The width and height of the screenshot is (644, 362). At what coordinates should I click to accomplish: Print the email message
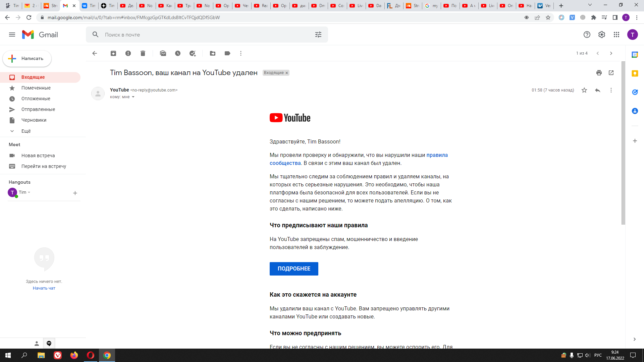[599, 73]
